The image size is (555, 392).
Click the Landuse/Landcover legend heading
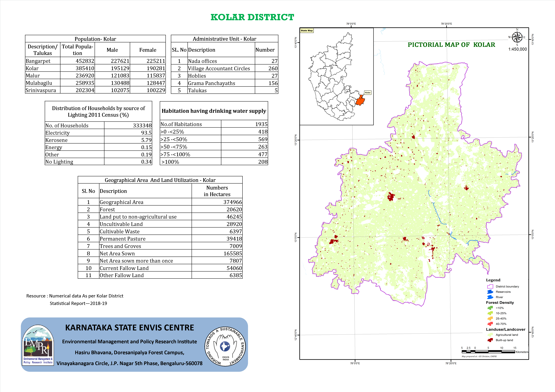tap(506, 330)
